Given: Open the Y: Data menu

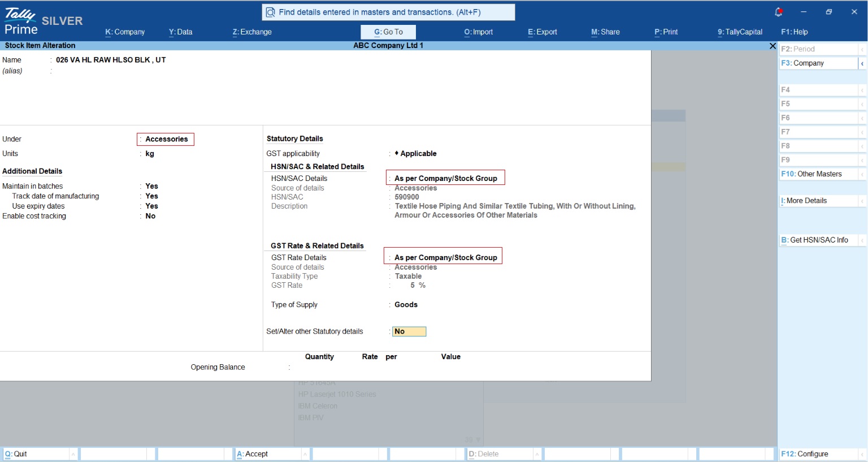Looking at the screenshot, I should point(180,32).
